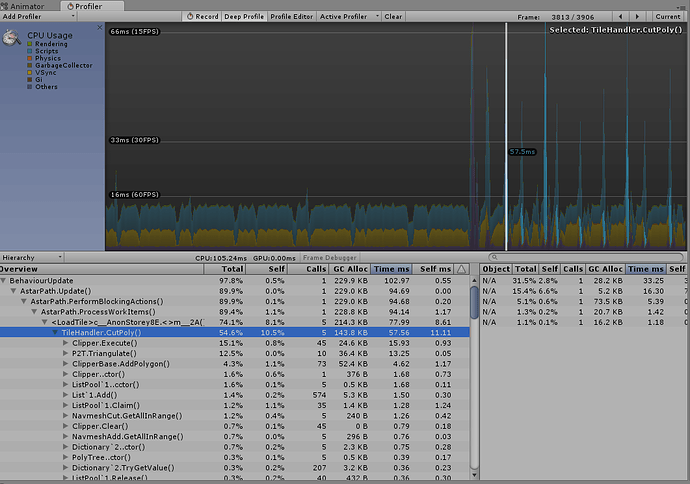Click the sort triangle column header icon
The width and height of the screenshot is (690, 484).
pyautogui.click(x=461, y=269)
